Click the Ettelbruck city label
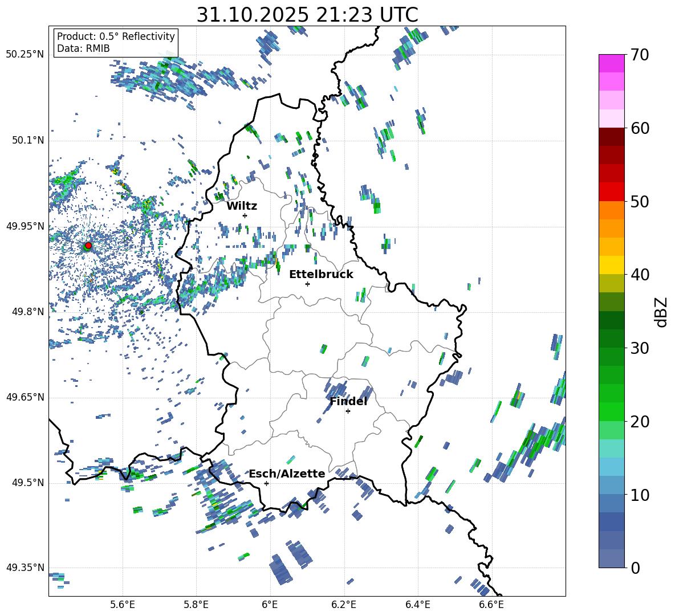This screenshot has width=675, height=616. coord(321,275)
